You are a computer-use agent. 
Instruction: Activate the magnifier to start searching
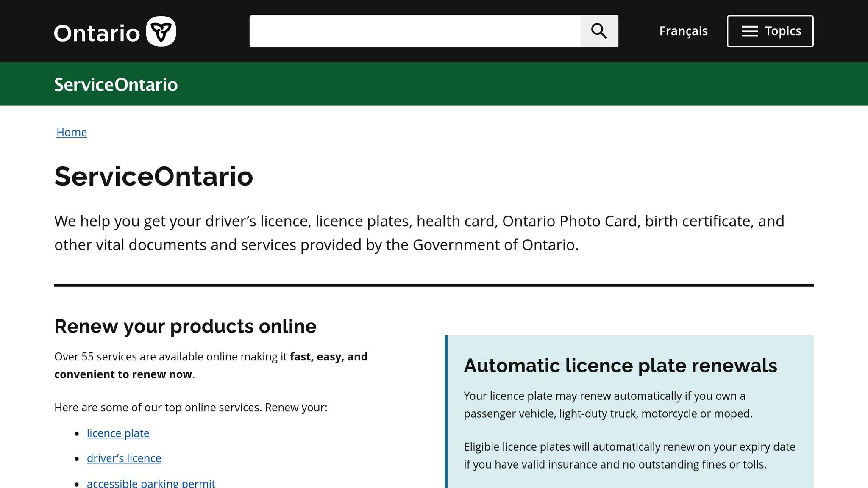coord(599,31)
